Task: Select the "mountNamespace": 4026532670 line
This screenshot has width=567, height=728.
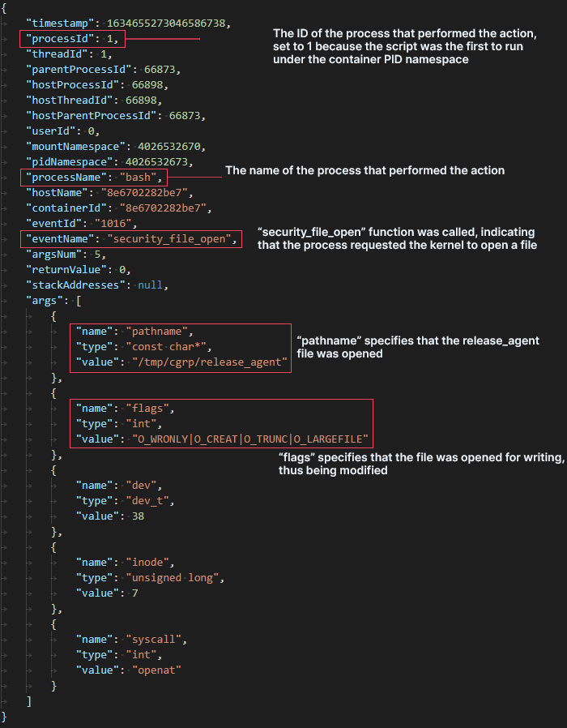Action: pos(116,146)
